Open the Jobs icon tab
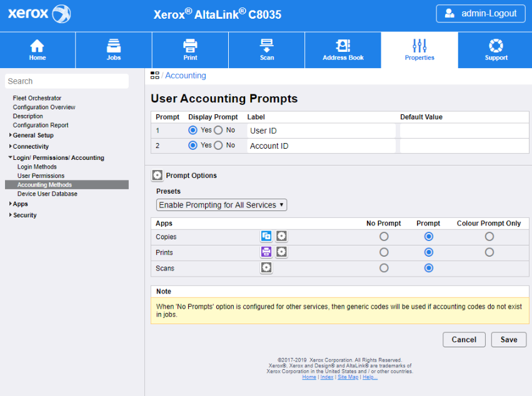Viewport: 532px width, 396px height. pos(114,46)
